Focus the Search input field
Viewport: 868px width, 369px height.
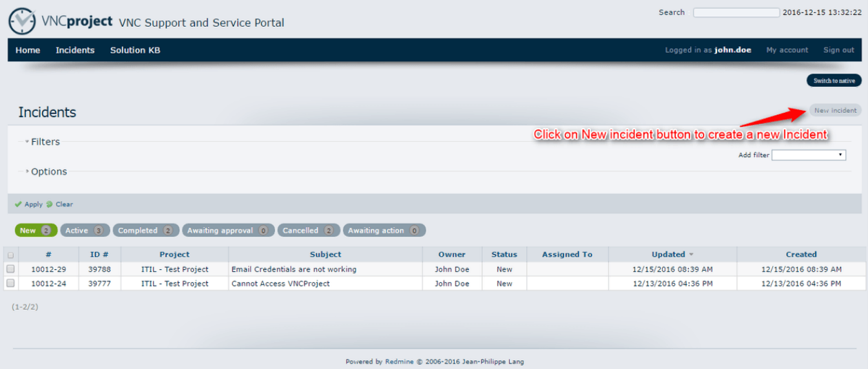(x=736, y=12)
